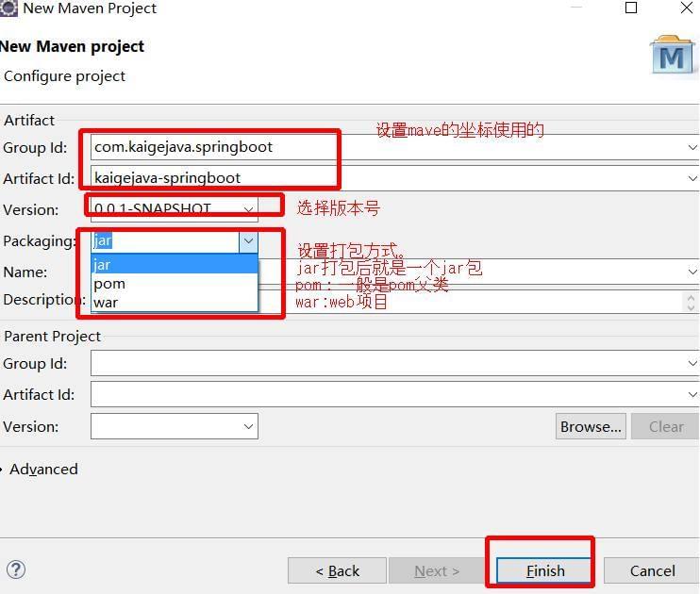The height and width of the screenshot is (594, 700).
Task: Click the disabled Next button
Action: [437, 570]
